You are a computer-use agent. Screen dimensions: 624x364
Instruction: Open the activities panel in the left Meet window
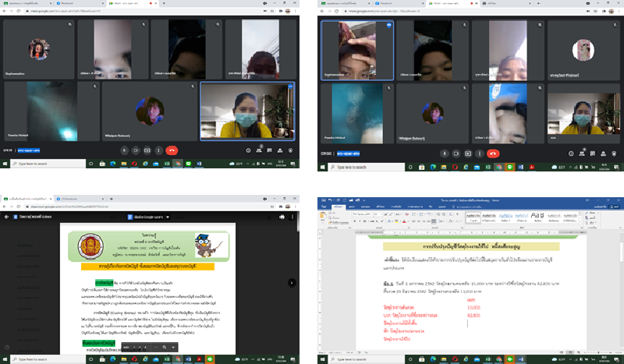pyautogui.click(x=280, y=150)
